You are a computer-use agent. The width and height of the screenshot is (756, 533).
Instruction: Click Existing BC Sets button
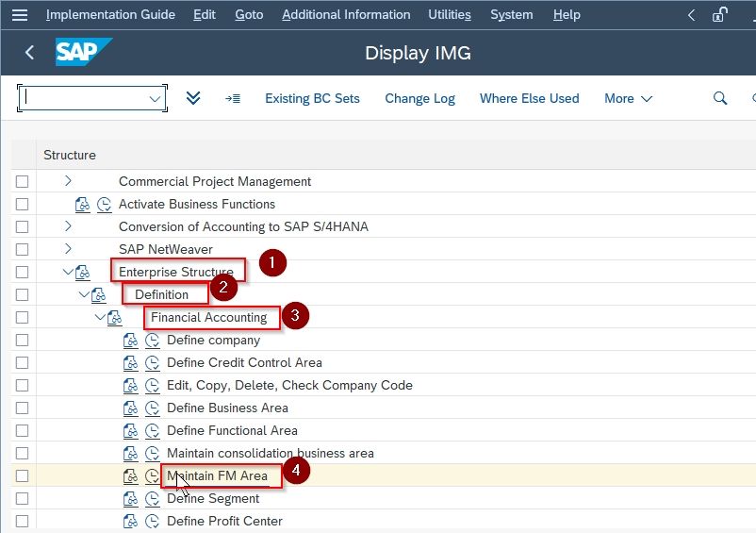(x=312, y=99)
